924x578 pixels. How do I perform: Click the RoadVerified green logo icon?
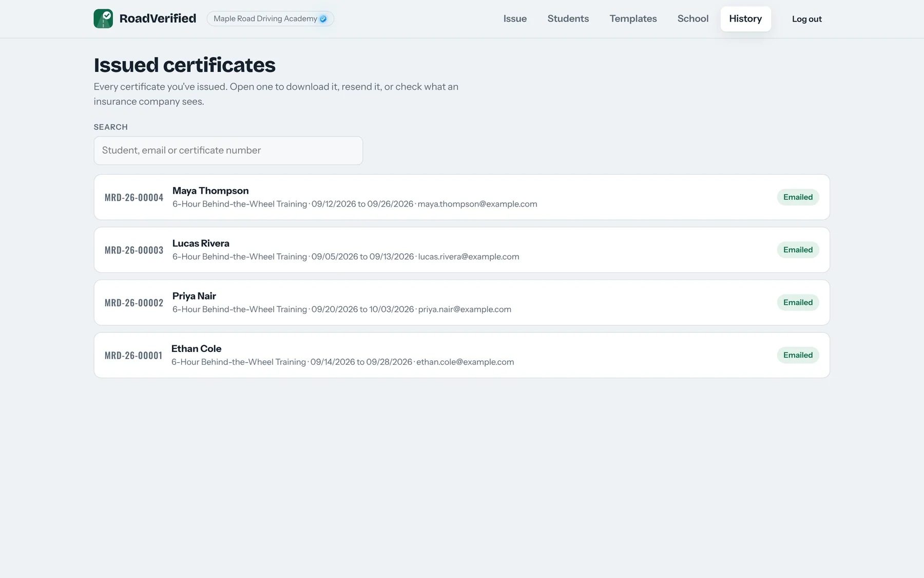click(103, 18)
